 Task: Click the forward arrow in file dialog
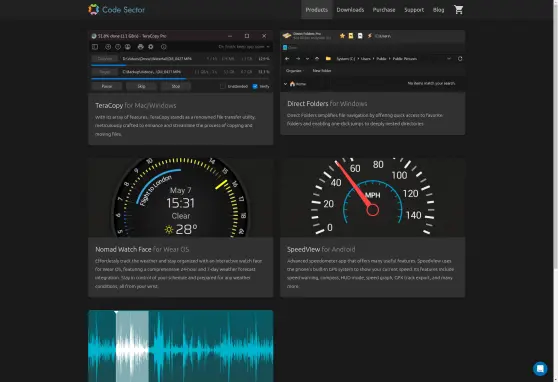298,59
